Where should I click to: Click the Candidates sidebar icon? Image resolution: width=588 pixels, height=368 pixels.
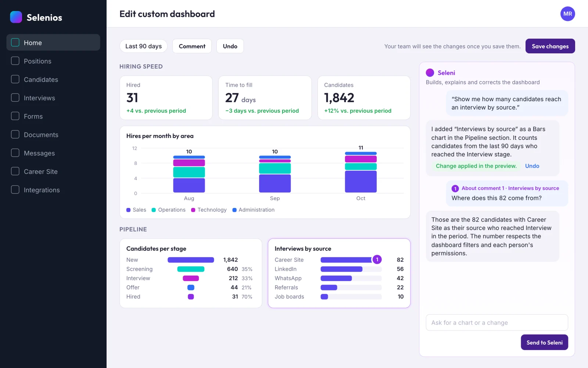click(15, 79)
